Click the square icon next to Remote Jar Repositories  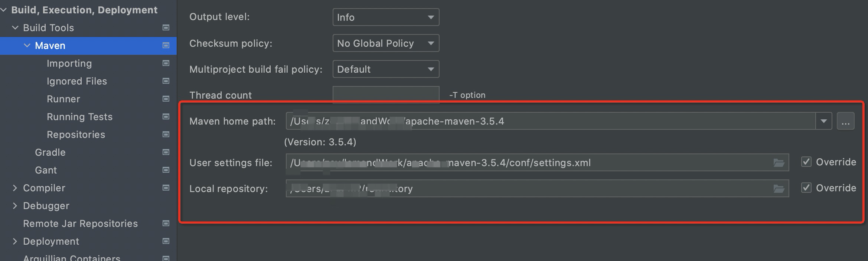click(x=165, y=223)
